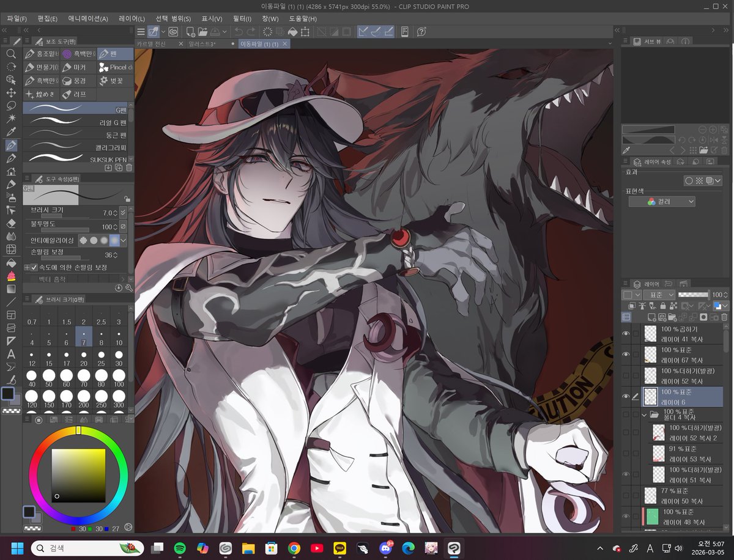Open anti-aliasing options dropdown arrow
Screen dimensions: 734x560
point(124,240)
